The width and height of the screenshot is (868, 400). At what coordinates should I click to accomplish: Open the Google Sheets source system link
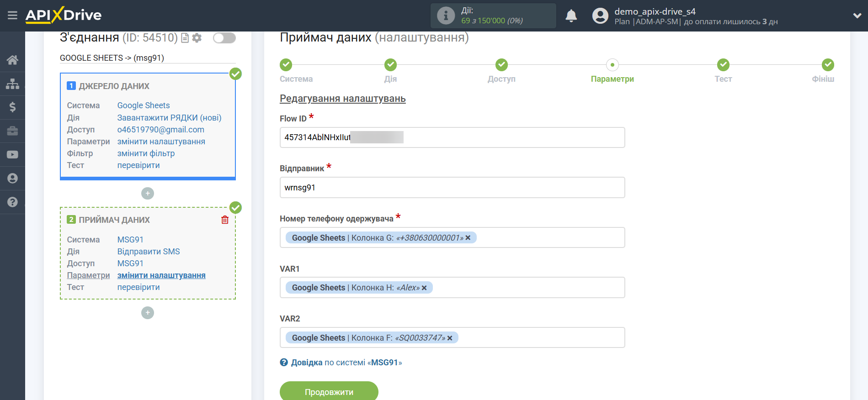pos(144,105)
